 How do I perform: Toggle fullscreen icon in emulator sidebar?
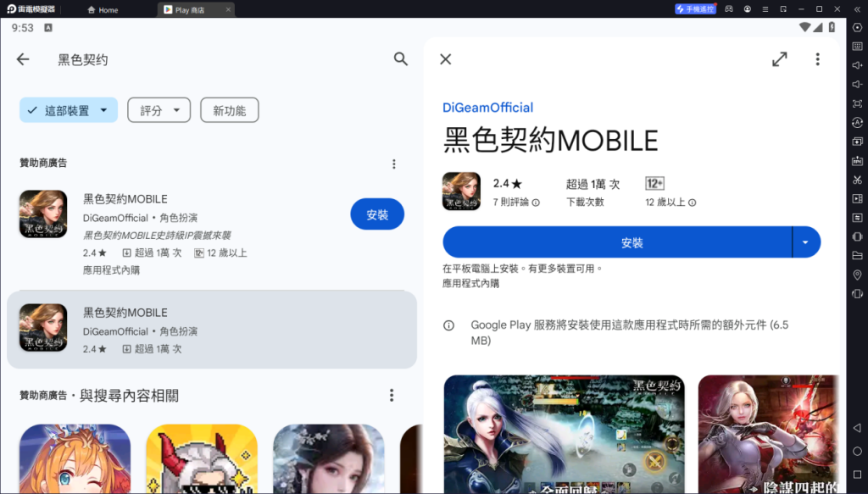tap(858, 103)
